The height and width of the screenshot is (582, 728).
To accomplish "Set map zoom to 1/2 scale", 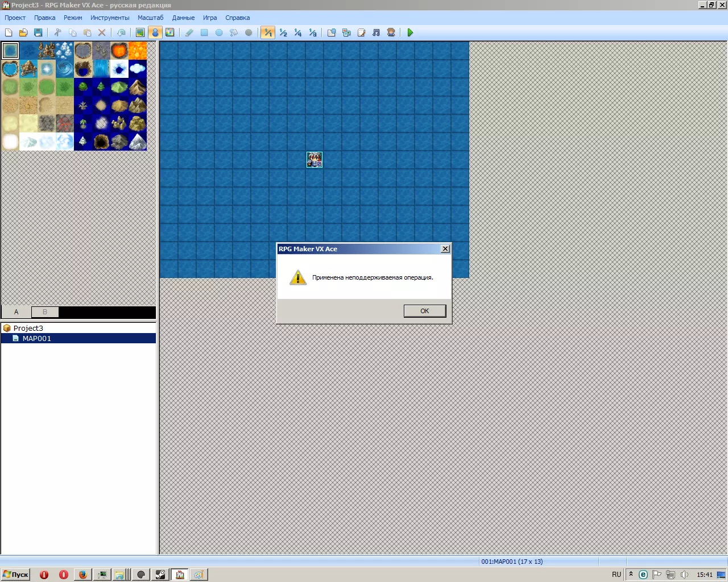I will coord(283,32).
